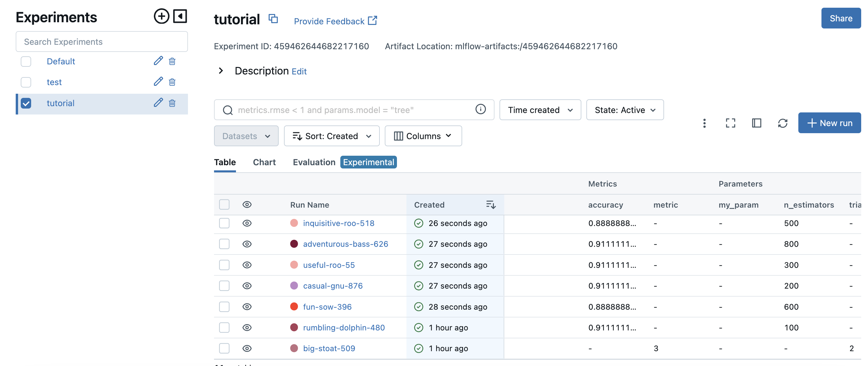Click the create new experiment plus icon
Image resolution: width=868 pixels, height=366 pixels.
coord(161,16)
